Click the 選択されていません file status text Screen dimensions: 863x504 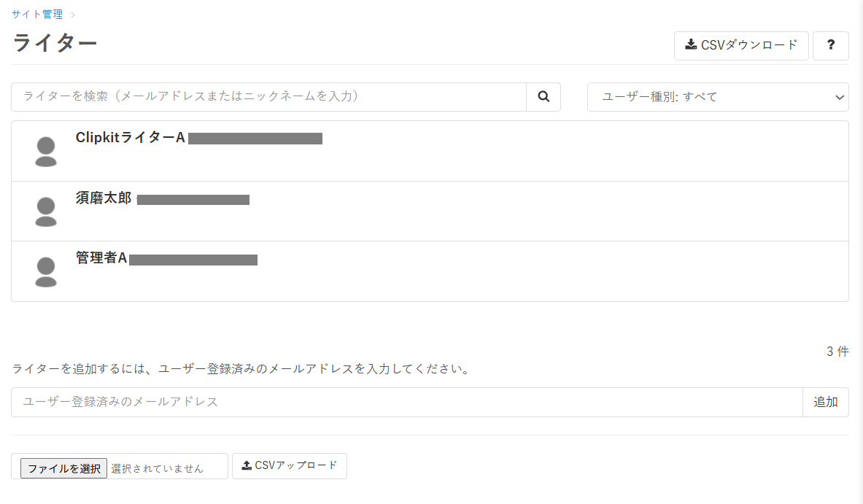[158, 469]
